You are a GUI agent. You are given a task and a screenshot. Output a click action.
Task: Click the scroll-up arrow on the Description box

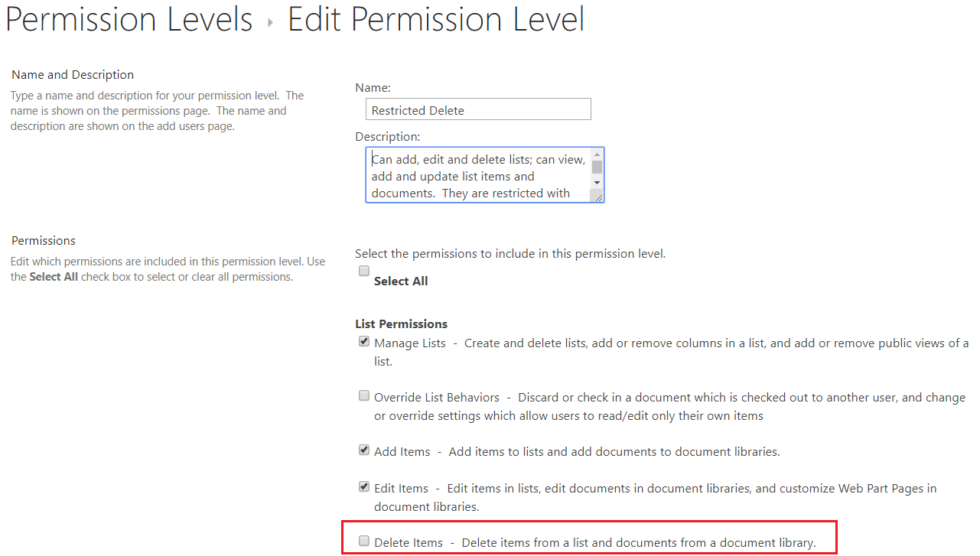point(597,153)
